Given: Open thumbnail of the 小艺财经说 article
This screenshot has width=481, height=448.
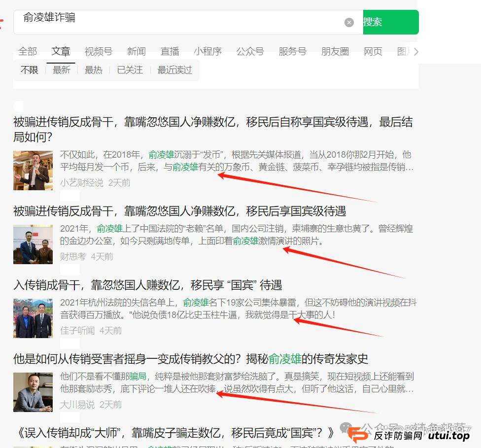Looking at the screenshot, I should [x=33, y=171].
